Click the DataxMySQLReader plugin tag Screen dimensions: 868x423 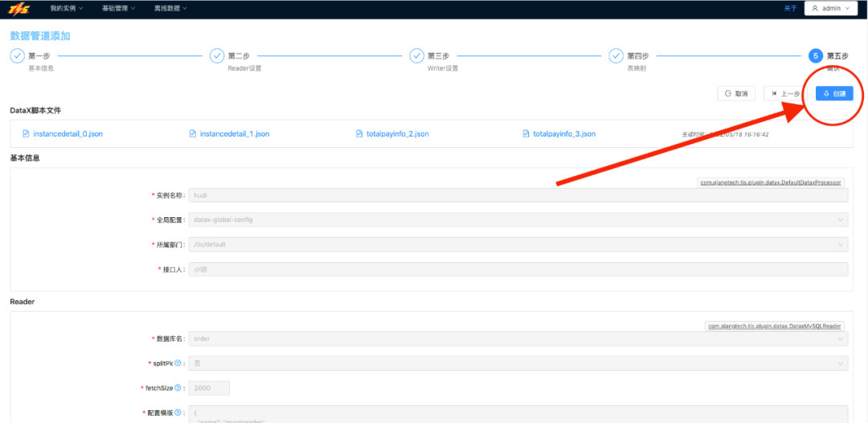point(775,326)
